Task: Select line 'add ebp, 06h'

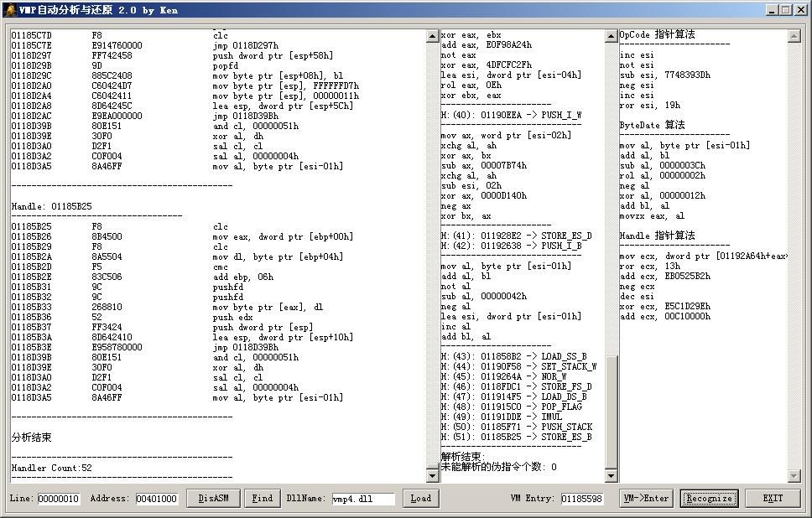Action: (243, 277)
